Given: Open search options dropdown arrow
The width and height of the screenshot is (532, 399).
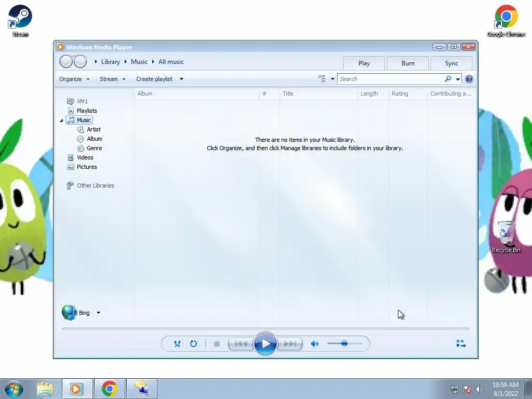Looking at the screenshot, I should point(458,79).
